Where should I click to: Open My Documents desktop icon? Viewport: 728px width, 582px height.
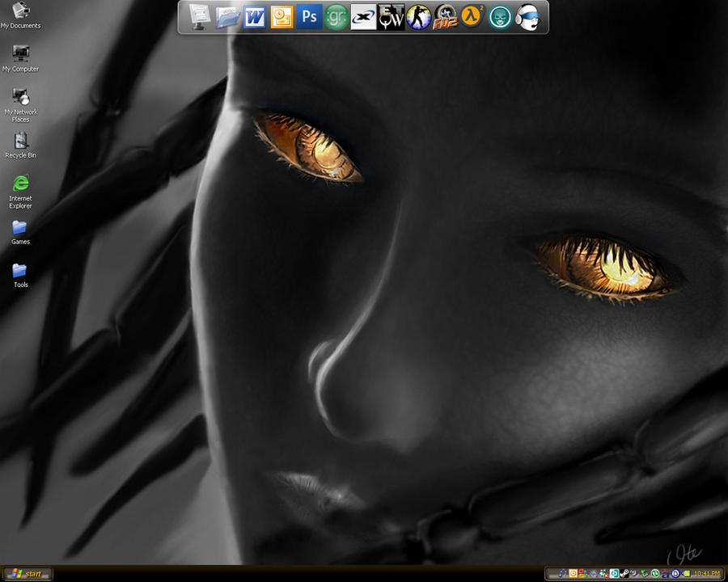(x=20, y=15)
